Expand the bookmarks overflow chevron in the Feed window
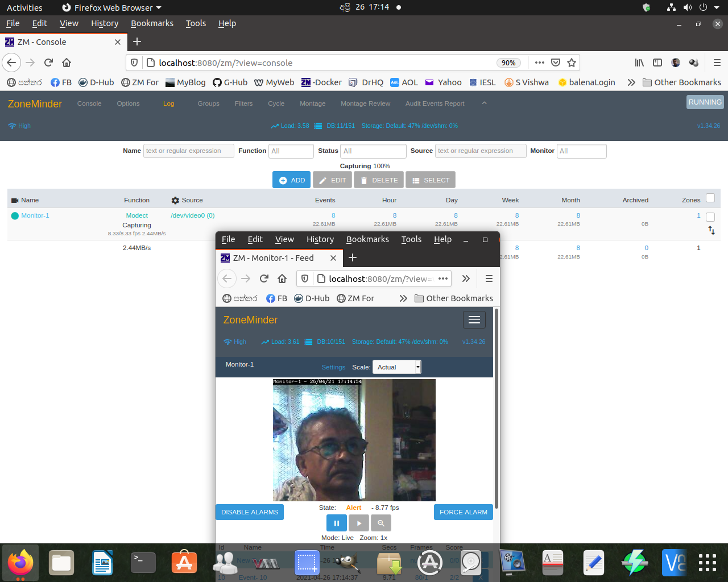728x582 pixels. coord(403,298)
